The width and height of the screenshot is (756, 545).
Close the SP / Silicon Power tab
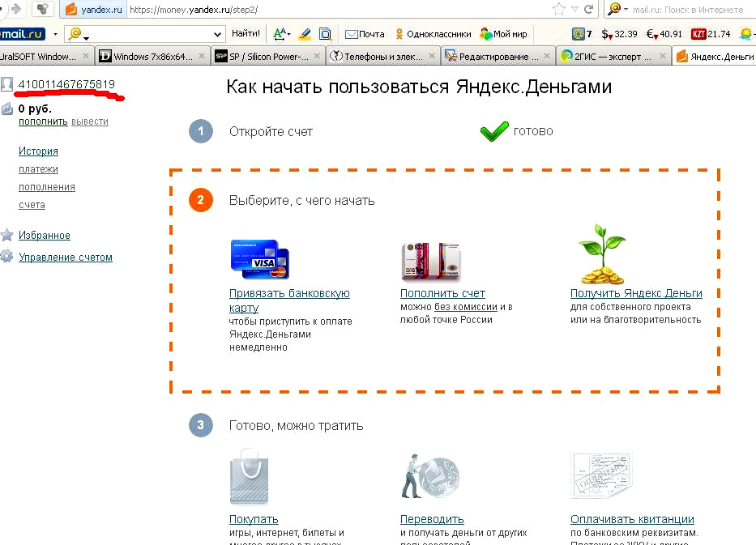[x=317, y=57]
